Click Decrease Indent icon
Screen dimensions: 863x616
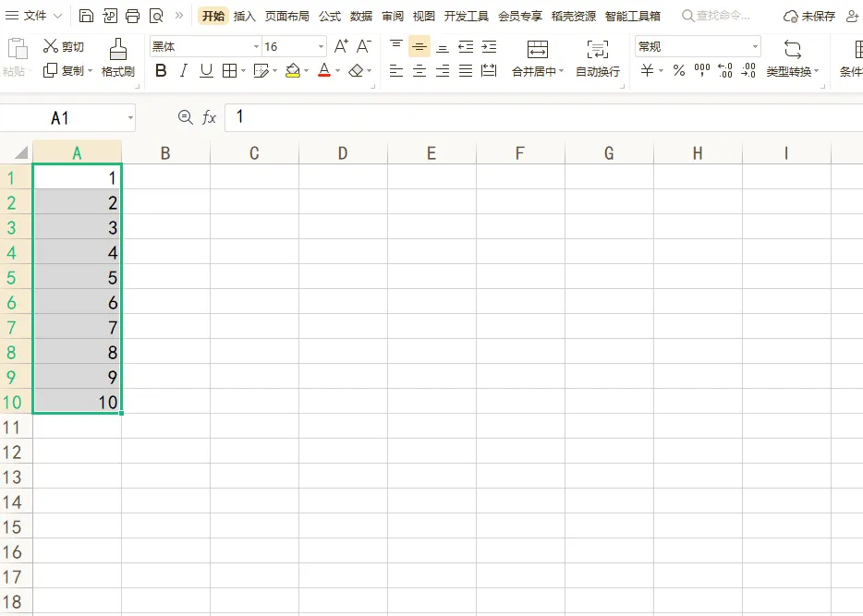pyautogui.click(x=466, y=47)
